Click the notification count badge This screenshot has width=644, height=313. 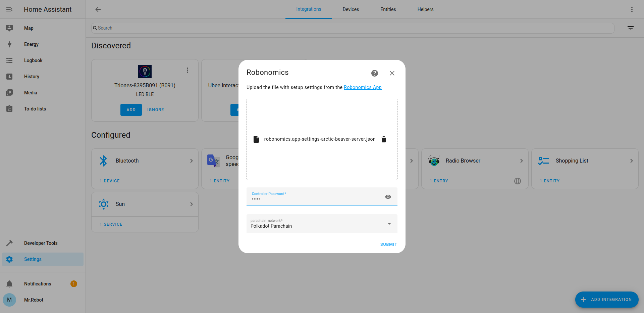pyautogui.click(x=74, y=284)
